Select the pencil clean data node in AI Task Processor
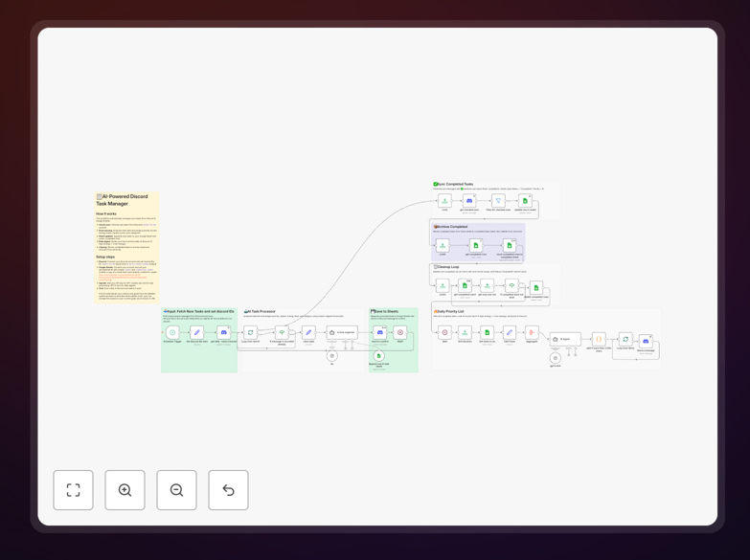750x560 pixels. [x=308, y=332]
